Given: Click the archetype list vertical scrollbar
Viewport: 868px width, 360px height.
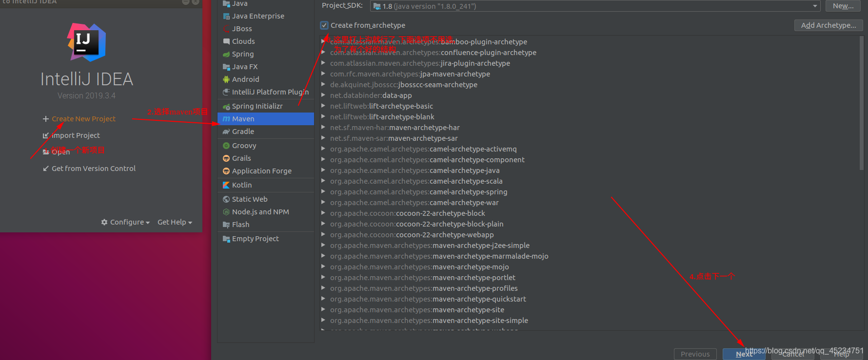Looking at the screenshot, I should click(x=862, y=103).
